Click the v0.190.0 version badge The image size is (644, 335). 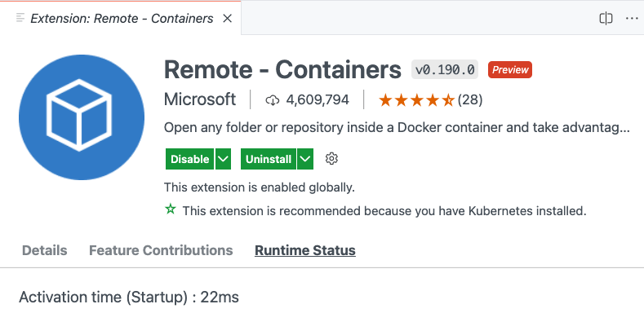pyautogui.click(x=445, y=70)
